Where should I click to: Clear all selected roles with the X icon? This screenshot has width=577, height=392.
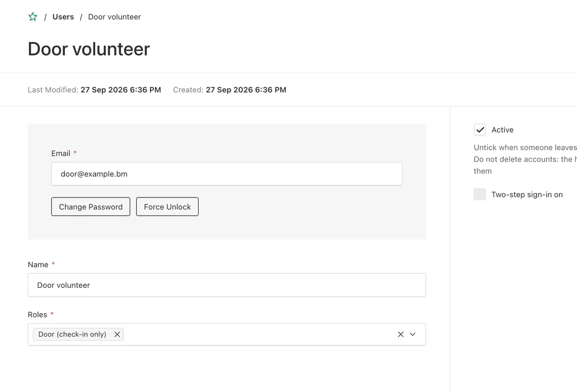[x=401, y=334]
